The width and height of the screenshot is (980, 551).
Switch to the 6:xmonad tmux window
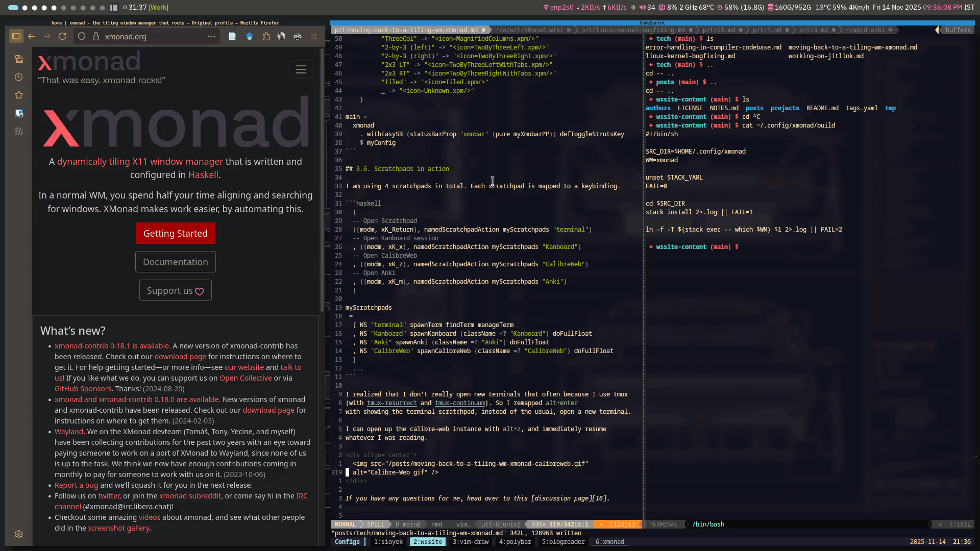coord(609,542)
